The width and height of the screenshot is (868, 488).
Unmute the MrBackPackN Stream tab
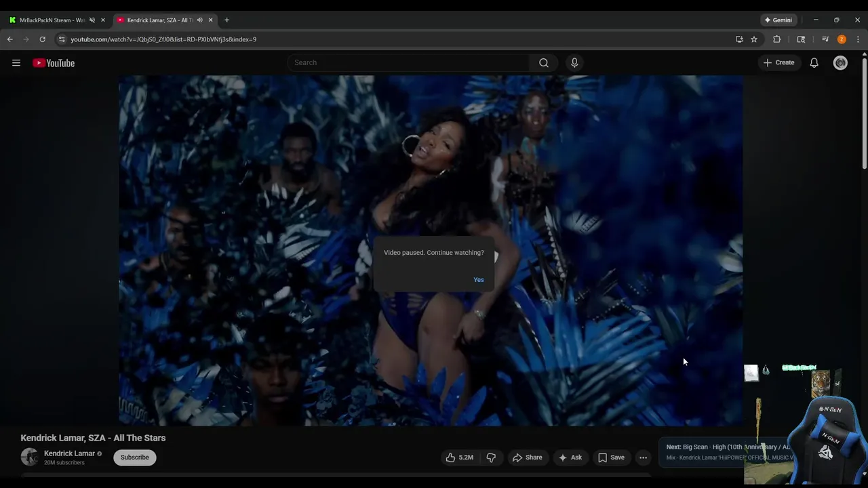coord(92,20)
